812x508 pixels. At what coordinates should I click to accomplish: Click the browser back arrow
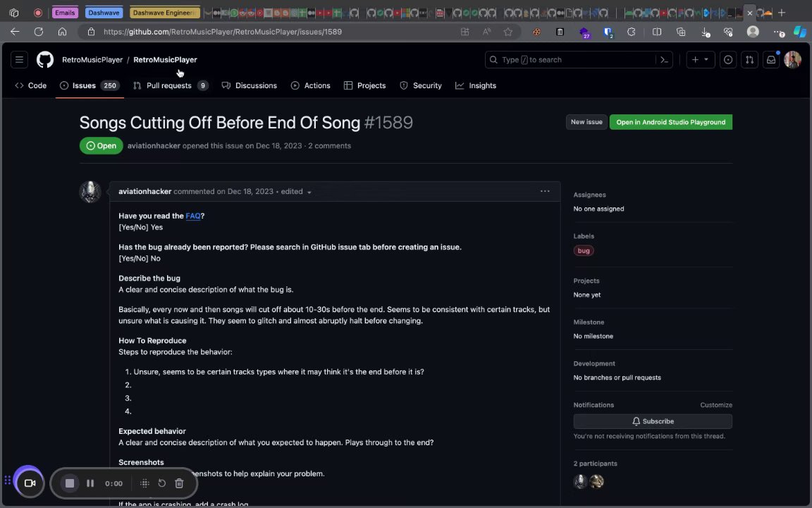(15, 32)
